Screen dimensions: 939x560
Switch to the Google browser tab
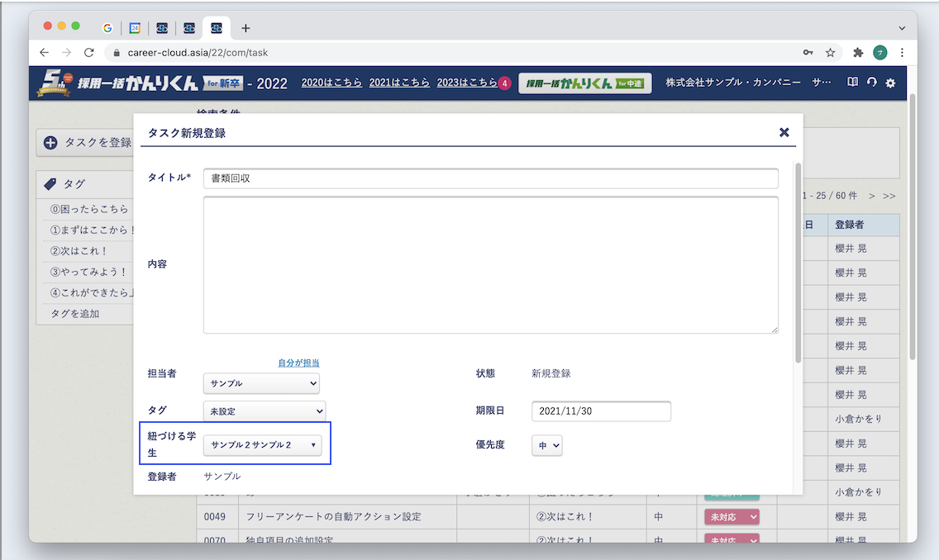(x=107, y=27)
